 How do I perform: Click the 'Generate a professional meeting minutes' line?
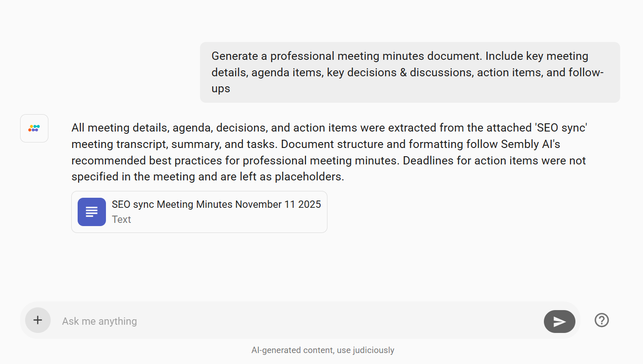point(400,56)
